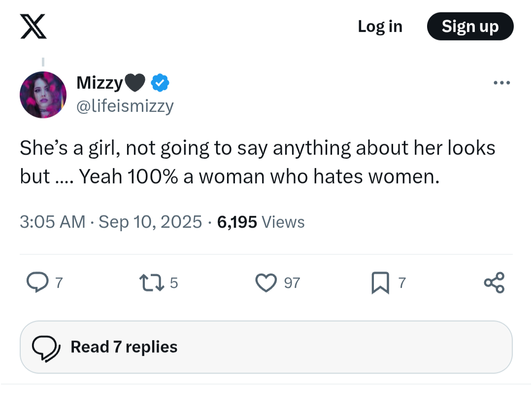
Task: Click the reply speech bubble icon
Action: (x=35, y=283)
